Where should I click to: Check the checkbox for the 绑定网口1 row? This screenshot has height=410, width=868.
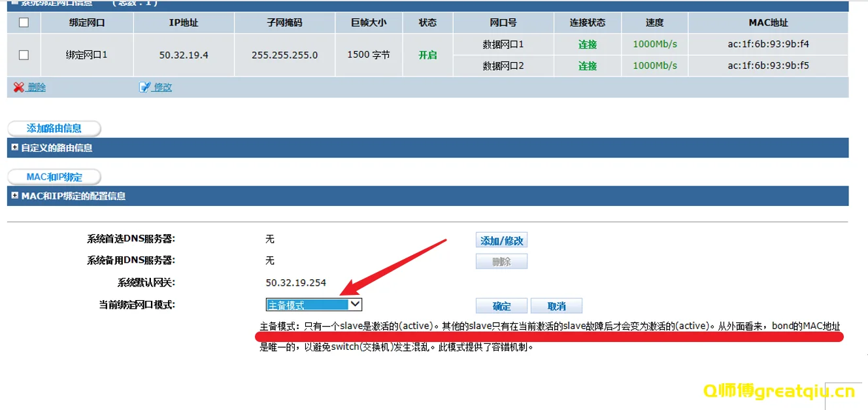24,55
